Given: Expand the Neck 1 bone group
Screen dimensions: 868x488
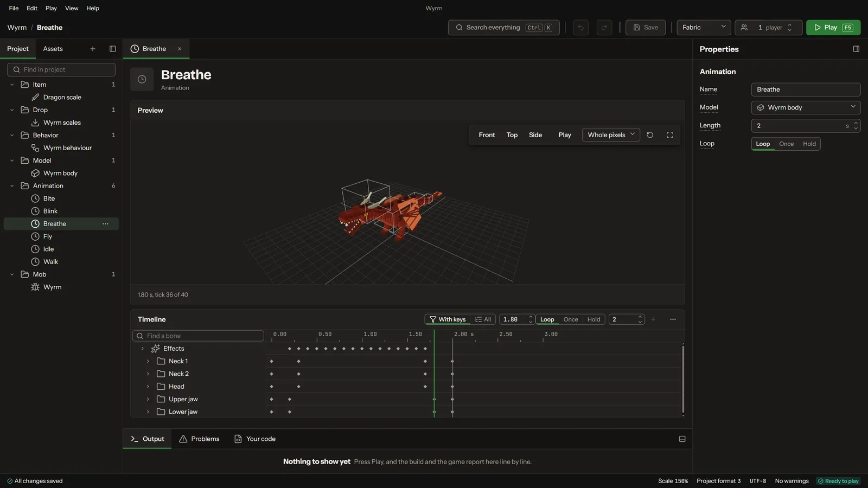Looking at the screenshot, I should tap(148, 361).
